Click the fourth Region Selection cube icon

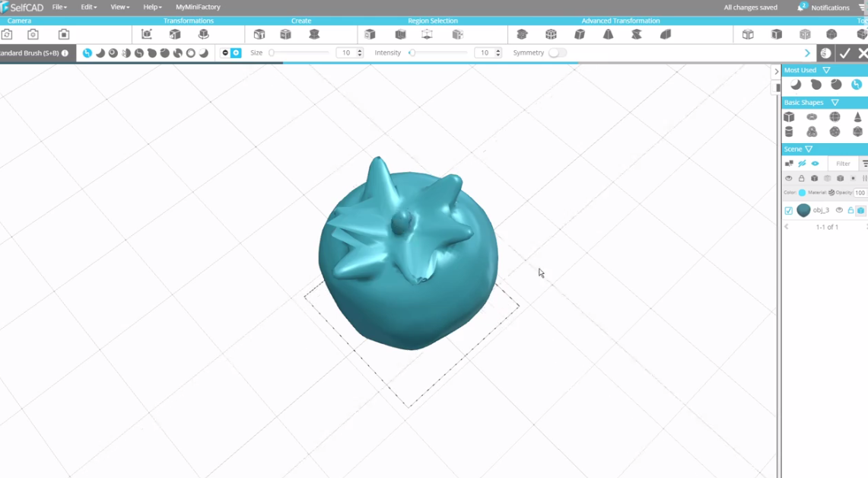pyautogui.click(x=458, y=34)
